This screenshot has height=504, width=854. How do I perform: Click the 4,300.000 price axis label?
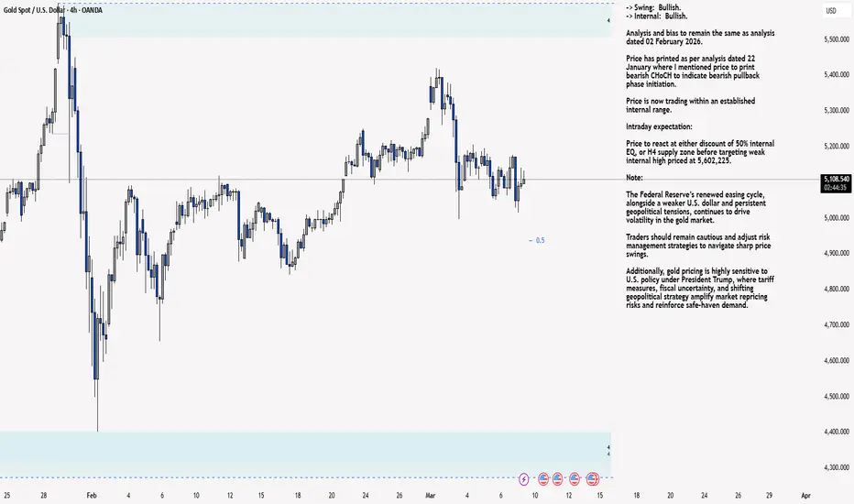click(x=837, y=467)
